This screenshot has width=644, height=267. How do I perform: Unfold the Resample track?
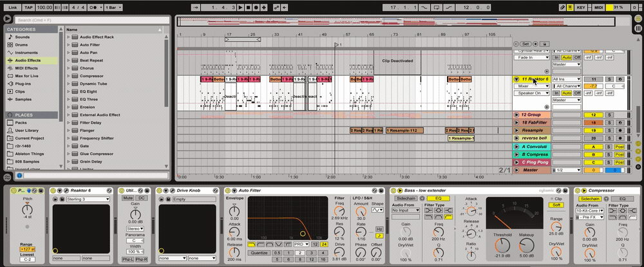tap(516, 131)
